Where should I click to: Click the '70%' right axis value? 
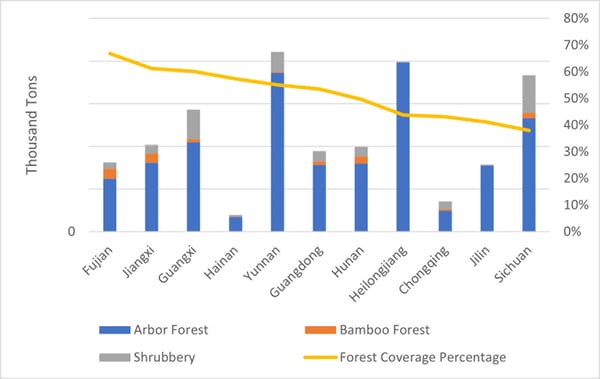(x=576, y=45)
